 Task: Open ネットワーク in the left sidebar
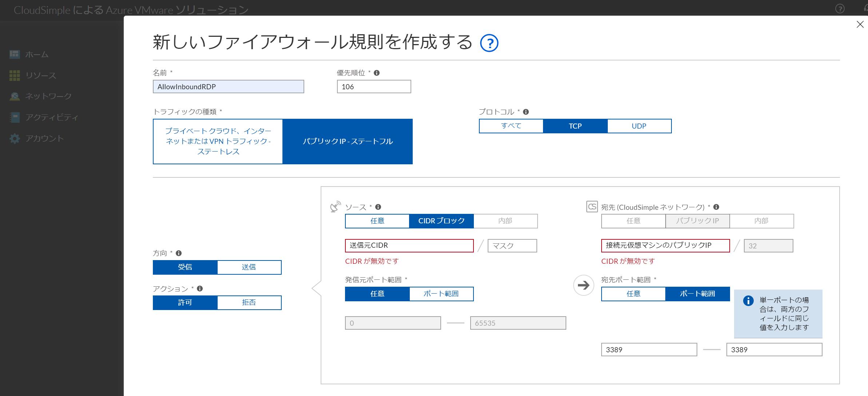point(48,96)
